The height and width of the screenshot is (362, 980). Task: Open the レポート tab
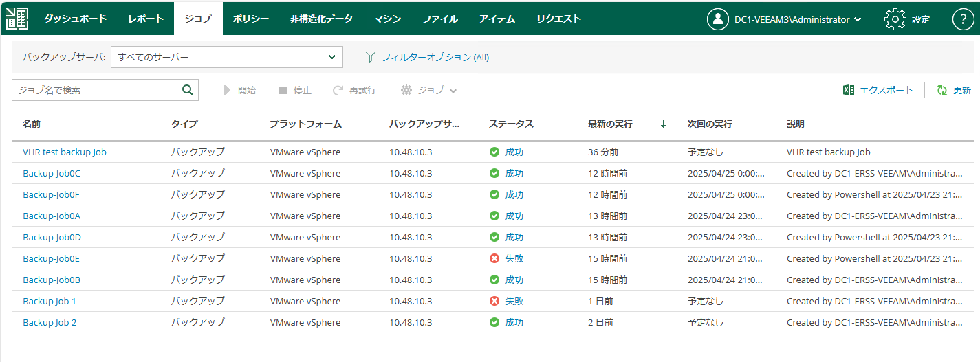[146, 19]
